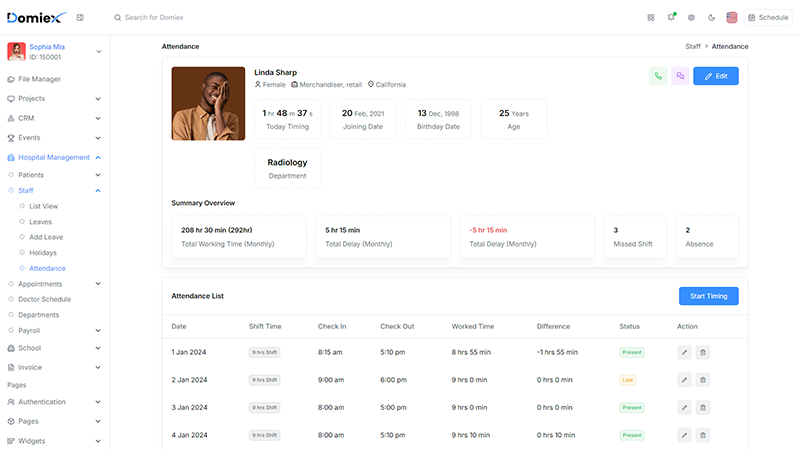Select Attendance in sidebar
Viewport: 800px width, 450px height.
47,268
